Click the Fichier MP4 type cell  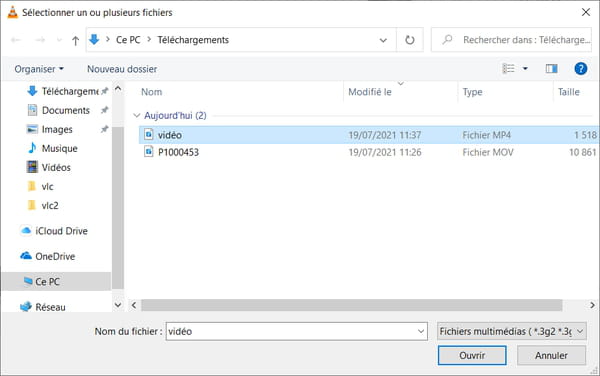487,135
